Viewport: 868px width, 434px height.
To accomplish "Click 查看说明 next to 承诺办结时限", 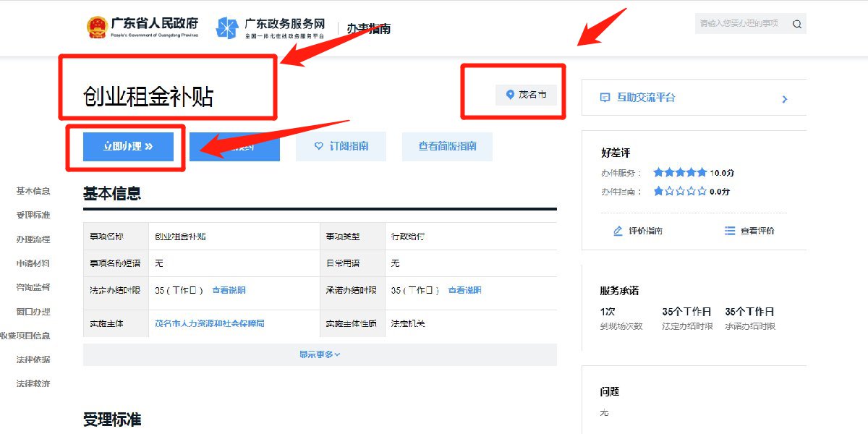I will pos(464,290).
